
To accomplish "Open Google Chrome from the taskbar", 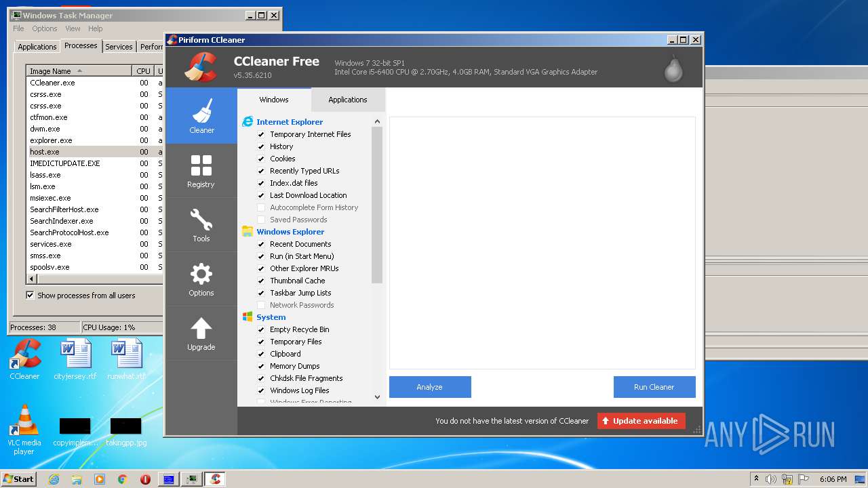I will (x=122, y=479).
